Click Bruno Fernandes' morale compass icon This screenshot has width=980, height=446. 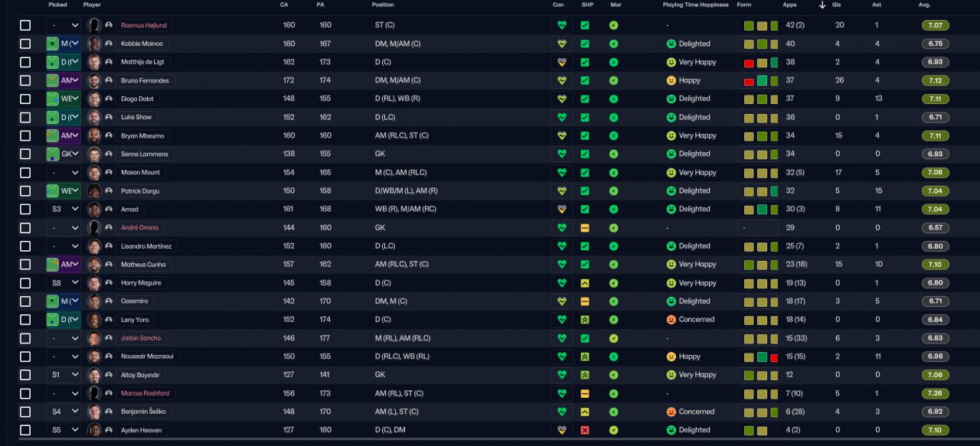click(613, 80)
